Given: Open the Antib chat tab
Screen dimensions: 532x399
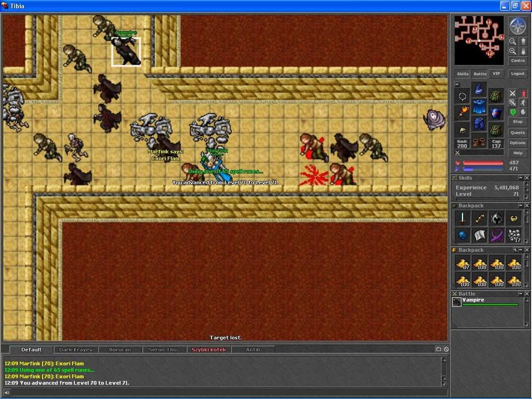Looking at the screenshot, I should tap(253, 350).
